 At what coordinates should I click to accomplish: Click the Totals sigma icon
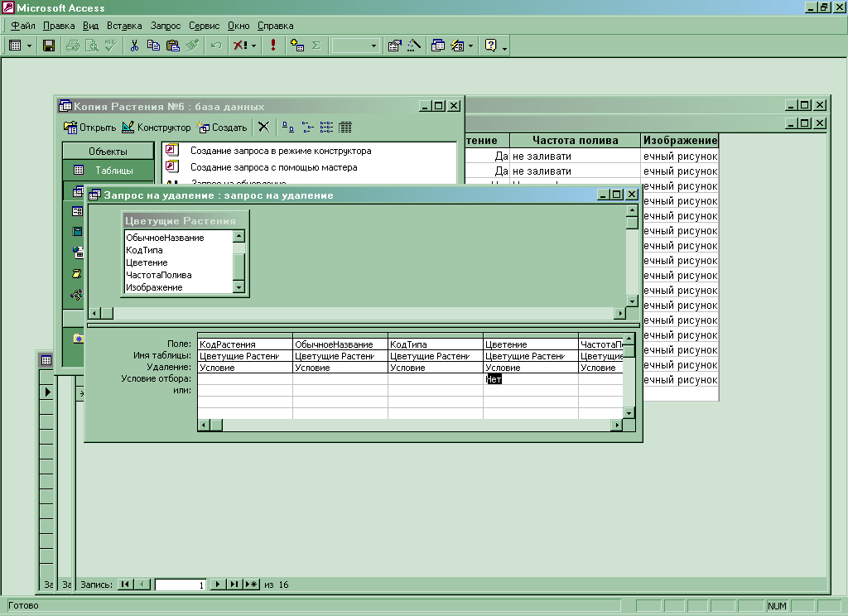pos(316,46)
